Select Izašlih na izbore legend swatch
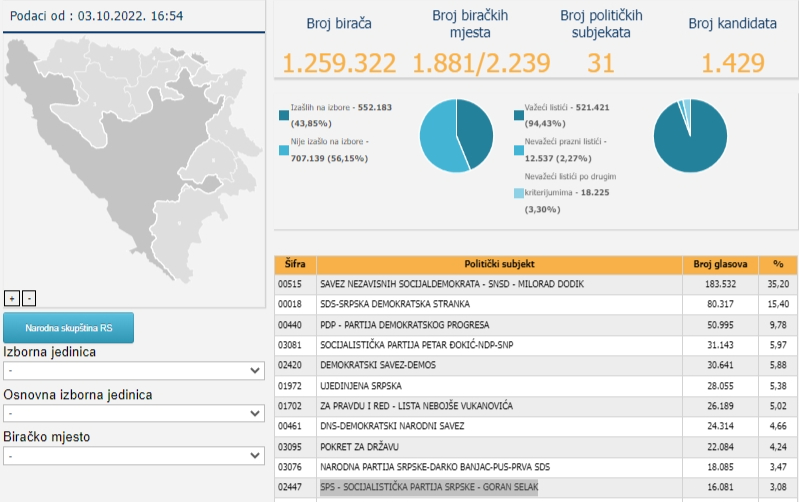Viewport: 799px width, 502px height. (x=284, y=115)
